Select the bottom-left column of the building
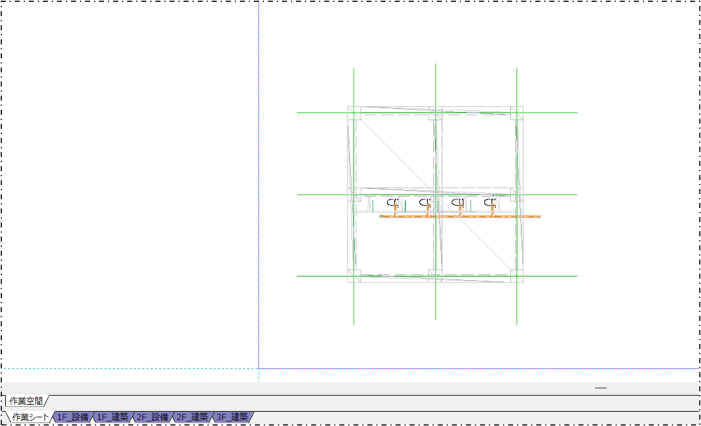 pyautogui.click(x=353, y=276)
